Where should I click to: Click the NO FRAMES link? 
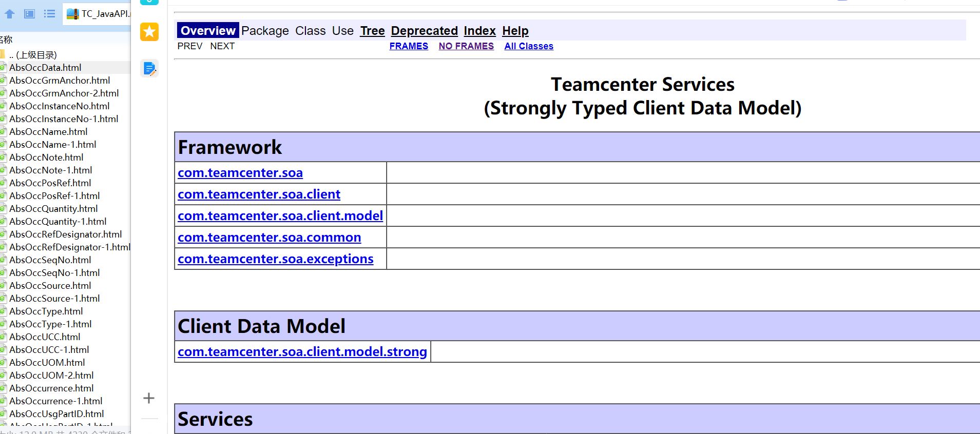pyautogui.click(x=466, y=46)
